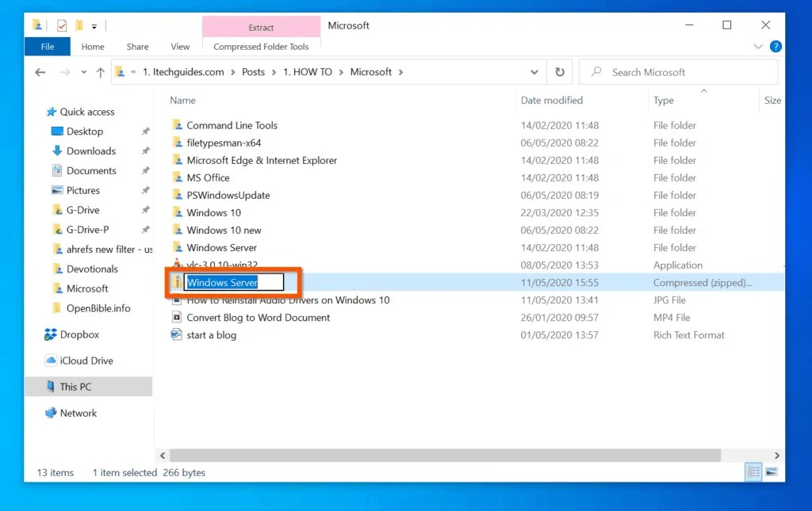The image size is (812, 511).
Task: Click the Help question mark icon
Action: click(776, 46)
